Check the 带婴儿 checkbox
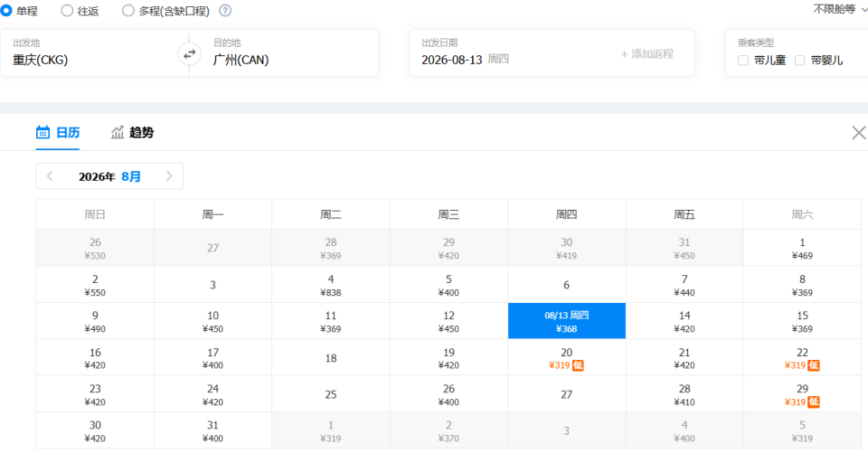The width and height of the screenshot is (868, 463). (800, 61)
